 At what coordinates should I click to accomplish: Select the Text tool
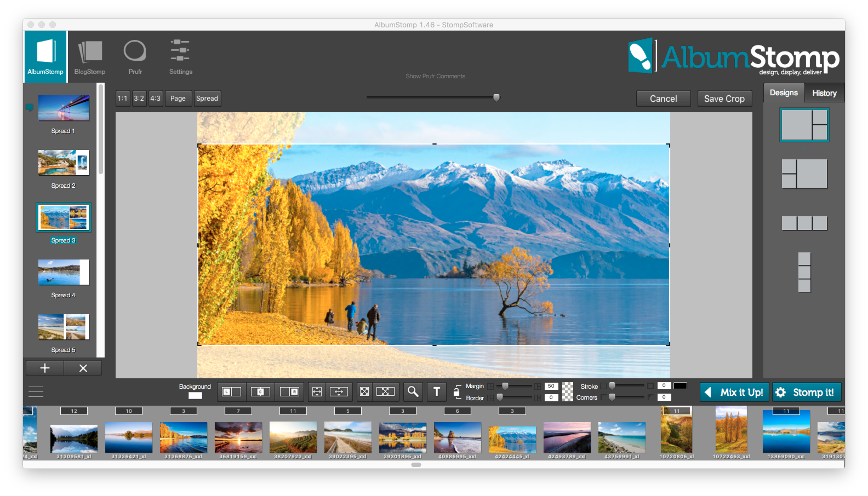437,391
